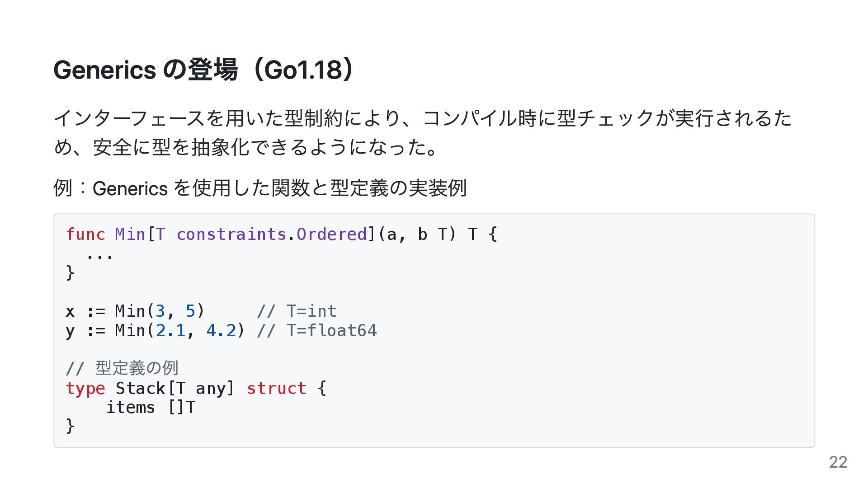Click the items []T field line
Screen dimensions: 868x488
tap(151, 408)
